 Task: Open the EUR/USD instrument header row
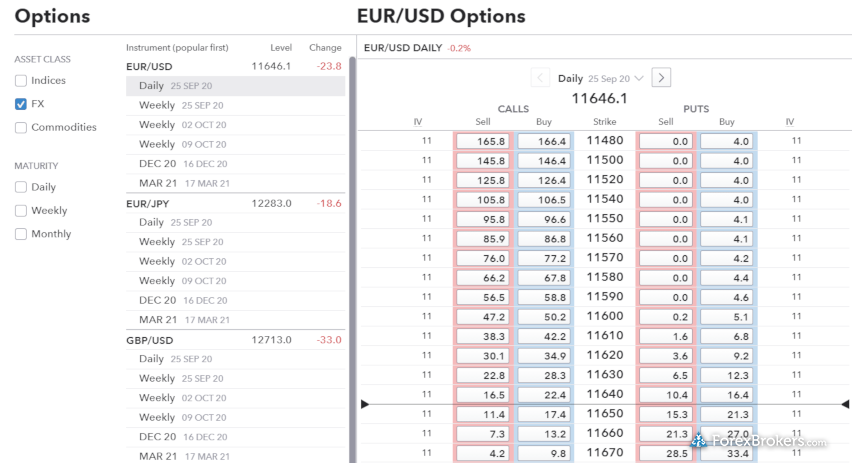[235, 66]
